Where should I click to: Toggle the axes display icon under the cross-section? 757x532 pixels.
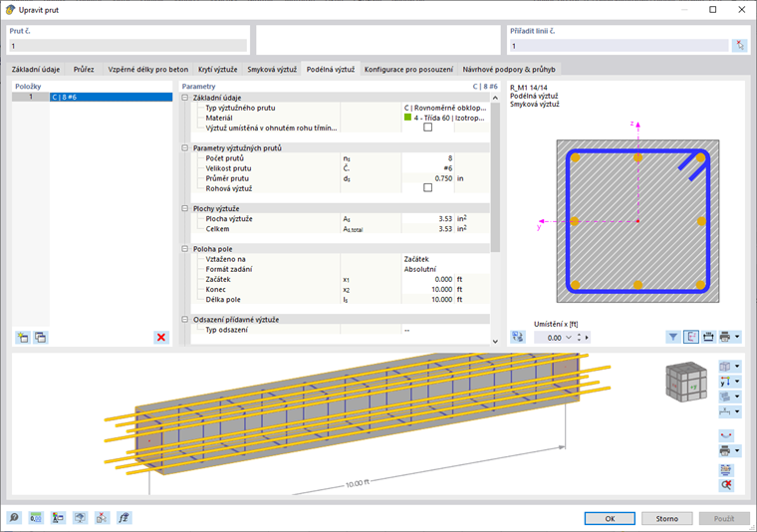click(x=691, y=337)
